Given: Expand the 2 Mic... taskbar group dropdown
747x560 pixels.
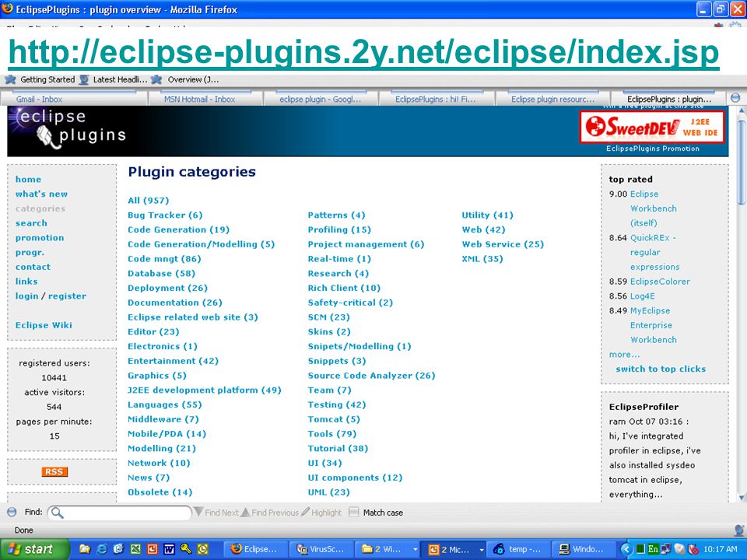Looking at the screenshot, I should pyautogui.click(x=481, y=550).
